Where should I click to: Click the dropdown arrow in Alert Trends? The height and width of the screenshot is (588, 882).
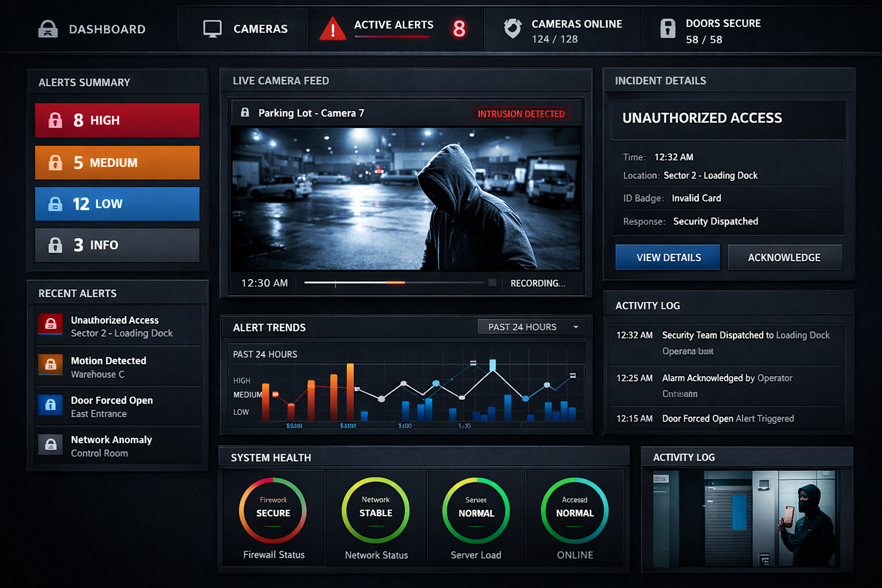point(575,327)
